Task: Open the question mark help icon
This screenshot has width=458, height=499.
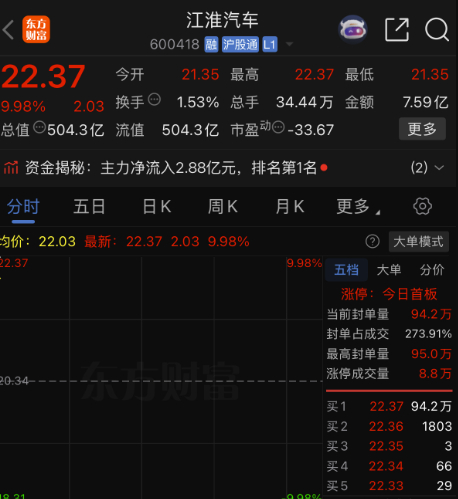Action: 372,241
